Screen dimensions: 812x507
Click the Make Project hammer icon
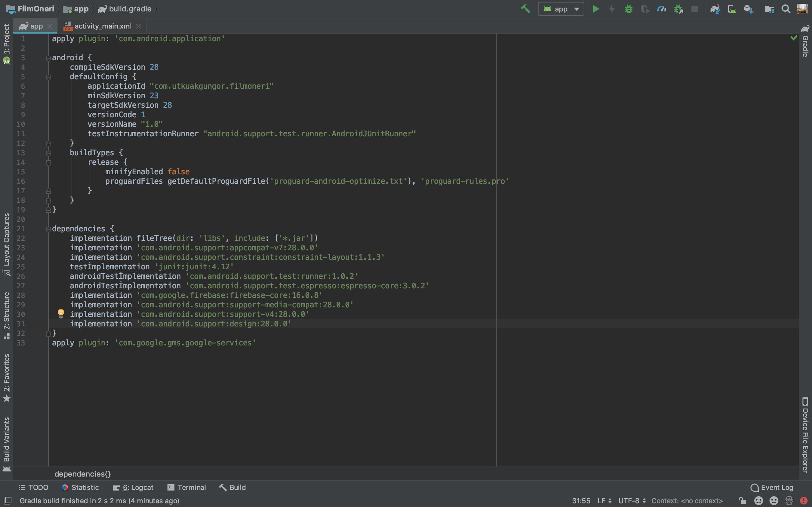[x=526, y=9]
